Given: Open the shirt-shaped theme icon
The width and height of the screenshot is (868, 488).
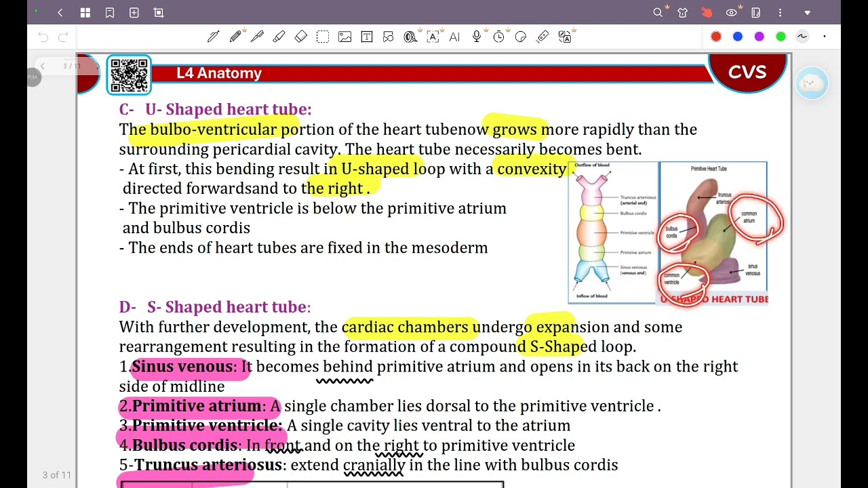Looking at the screenshot, I should pyautogui.click(x=683, y=12).
